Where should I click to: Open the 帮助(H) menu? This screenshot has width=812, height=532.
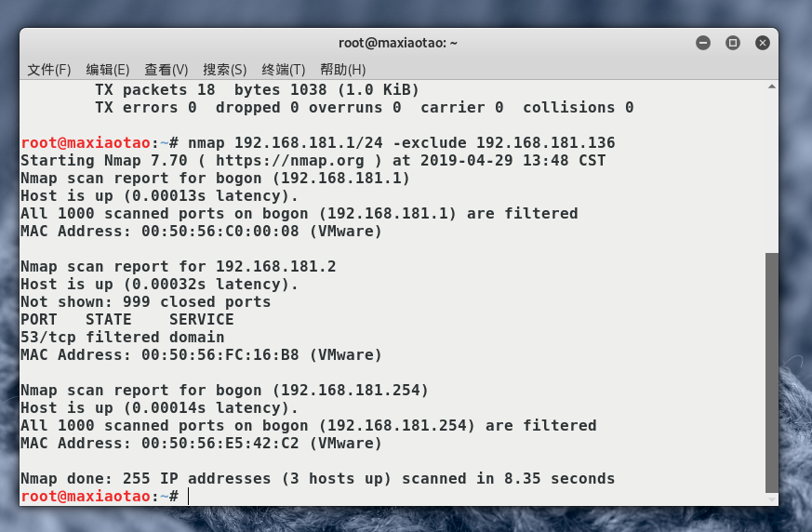pos(343,70)
